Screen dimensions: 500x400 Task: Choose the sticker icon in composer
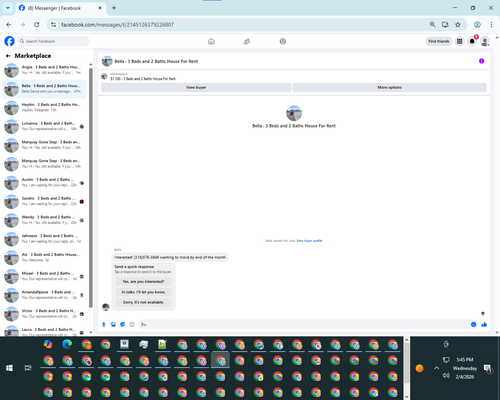[123, 325]
